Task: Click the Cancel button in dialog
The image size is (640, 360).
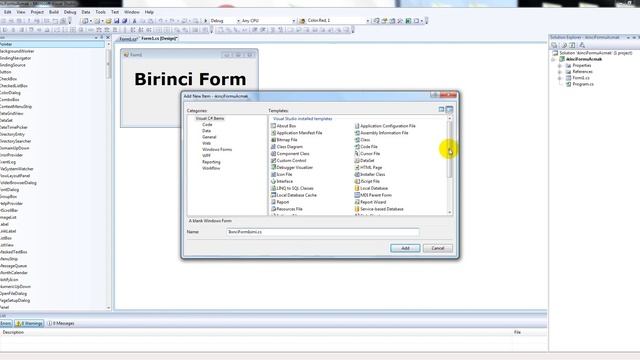Action: (438, 248)
